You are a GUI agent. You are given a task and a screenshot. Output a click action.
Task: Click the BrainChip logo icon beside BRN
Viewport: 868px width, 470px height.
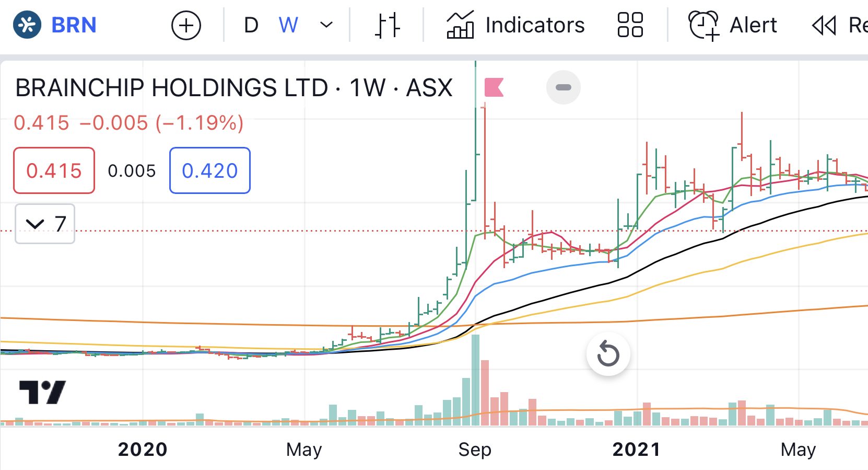pyautogui.click(x=27, y=25)
